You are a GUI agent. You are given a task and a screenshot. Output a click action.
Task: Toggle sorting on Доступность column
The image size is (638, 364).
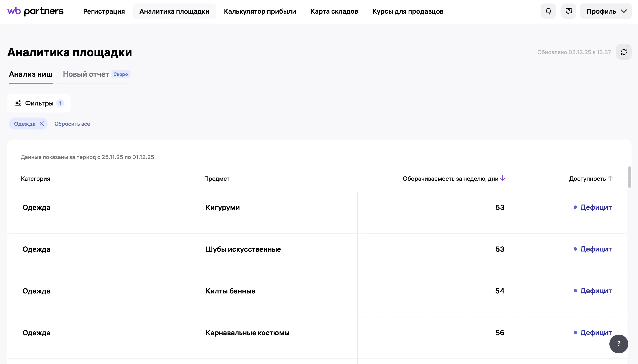(x=590, y=178)
